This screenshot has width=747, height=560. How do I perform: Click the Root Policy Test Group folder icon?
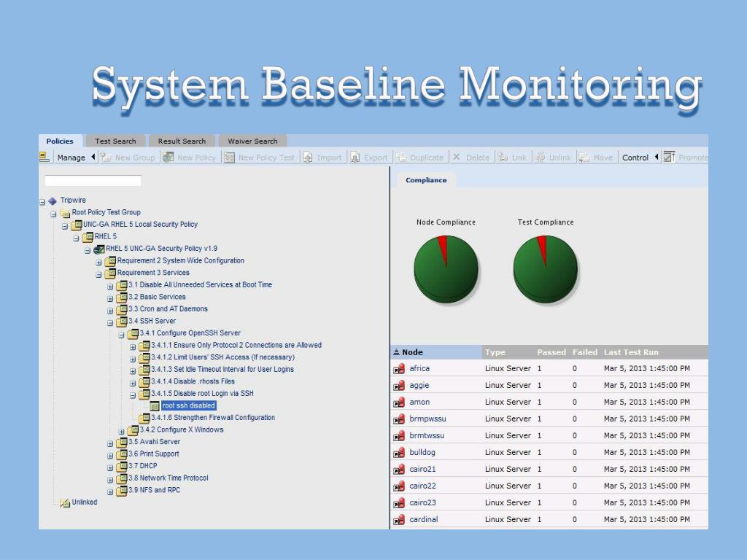pos(65,213)
